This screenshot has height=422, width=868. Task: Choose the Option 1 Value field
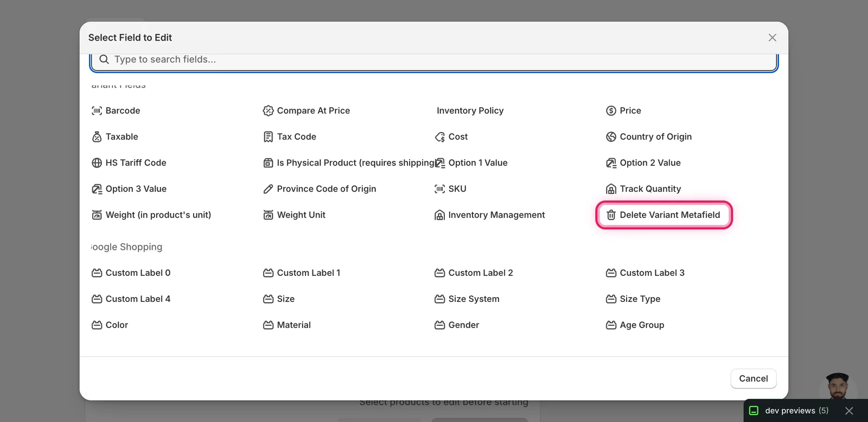[471, 163]
